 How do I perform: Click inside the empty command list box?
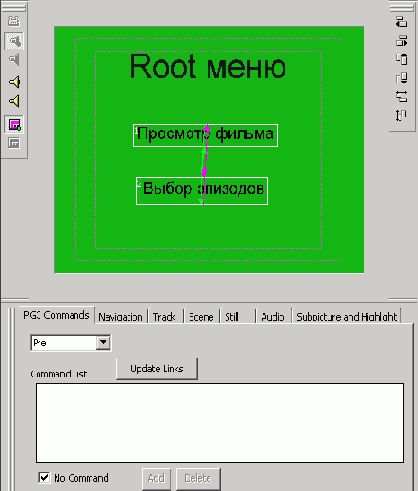tap(220, 423)
